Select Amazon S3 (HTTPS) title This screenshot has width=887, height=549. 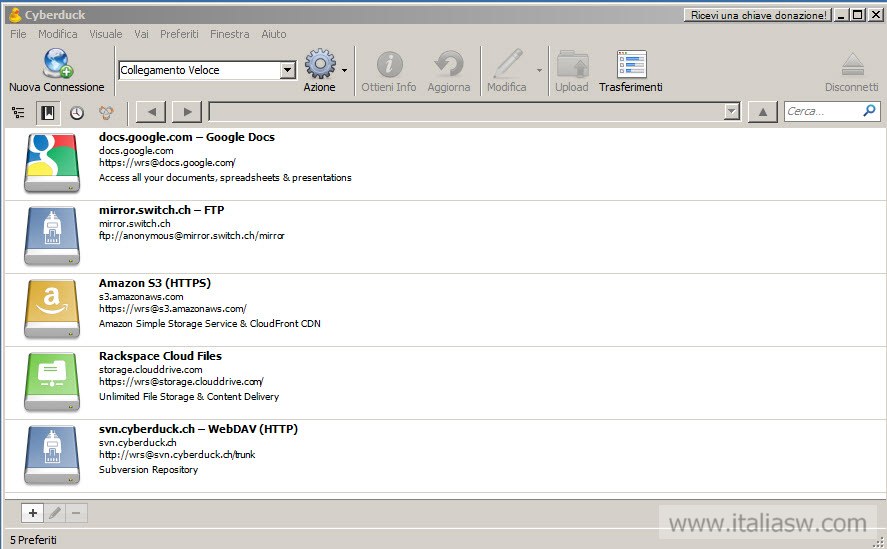click(154, 283)
